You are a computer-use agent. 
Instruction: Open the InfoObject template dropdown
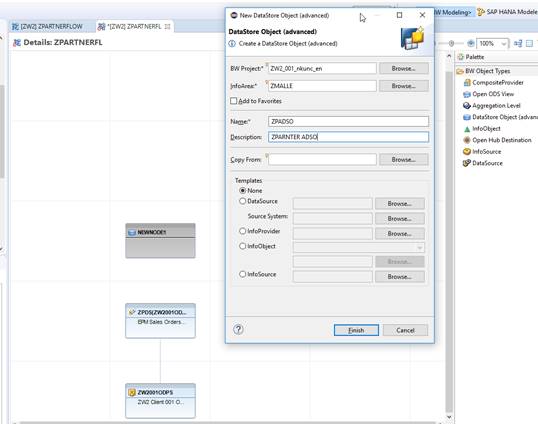click(420, 247)
